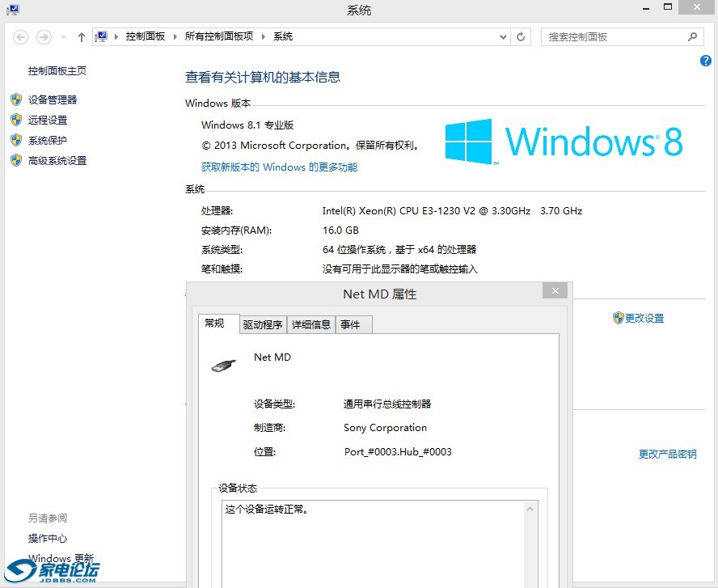Refresh the control panel page

[x=521, y=37]
